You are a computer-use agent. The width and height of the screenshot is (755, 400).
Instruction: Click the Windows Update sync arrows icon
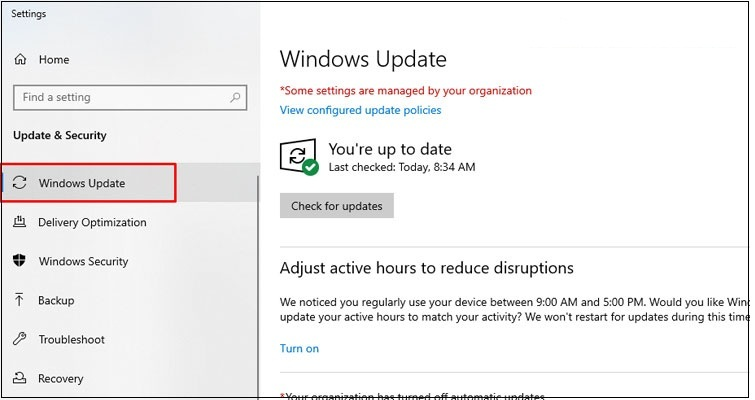click(x=20, y=183)
